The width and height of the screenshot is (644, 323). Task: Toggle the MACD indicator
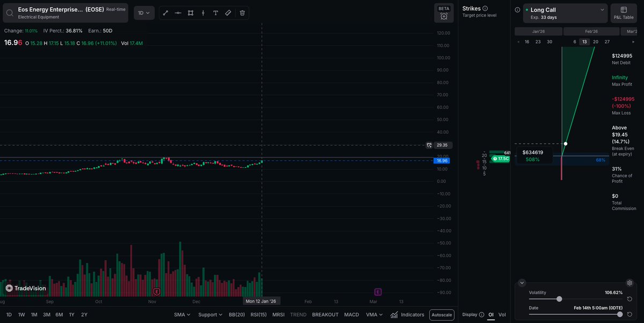[352, 315]
